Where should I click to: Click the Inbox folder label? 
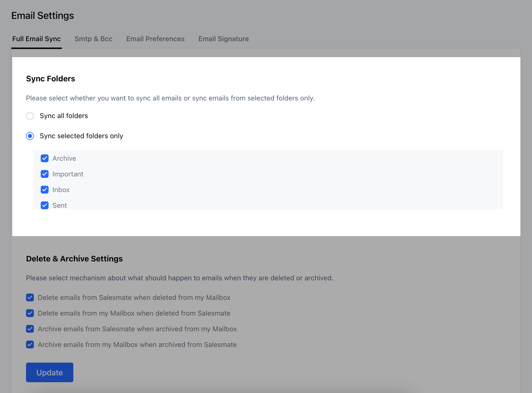pos(61,190)
